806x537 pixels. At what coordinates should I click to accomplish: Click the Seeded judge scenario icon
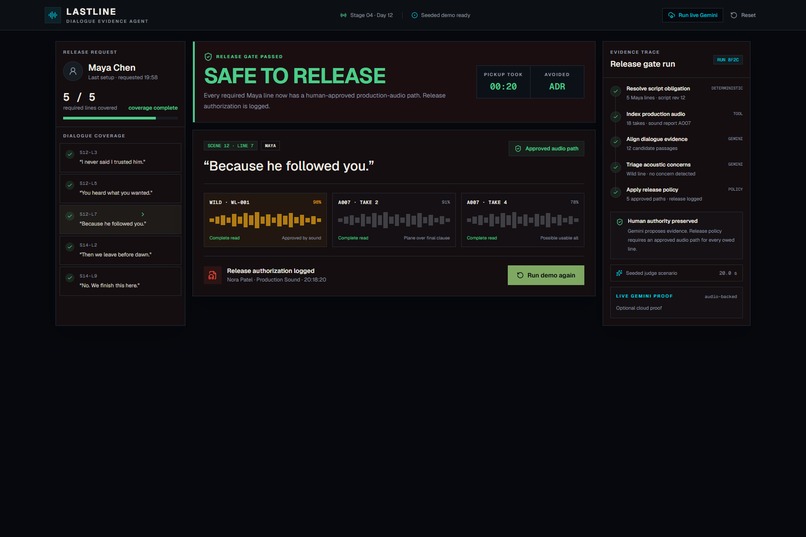point(619,273)
